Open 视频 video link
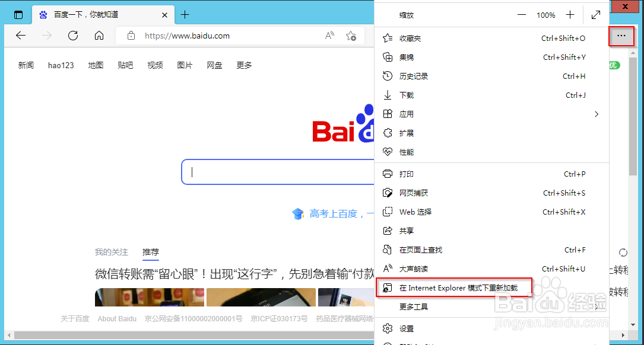 coord(155,65)
